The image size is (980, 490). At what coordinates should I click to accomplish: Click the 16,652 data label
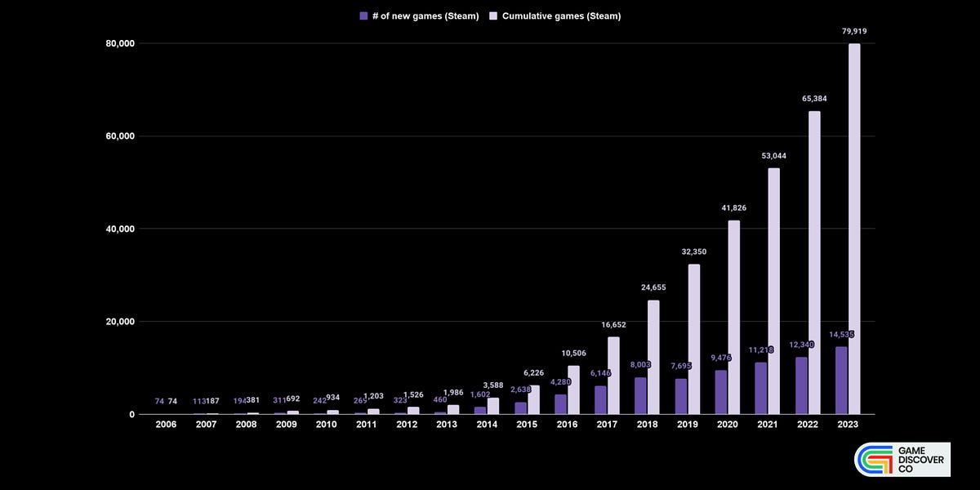[613, 324]
